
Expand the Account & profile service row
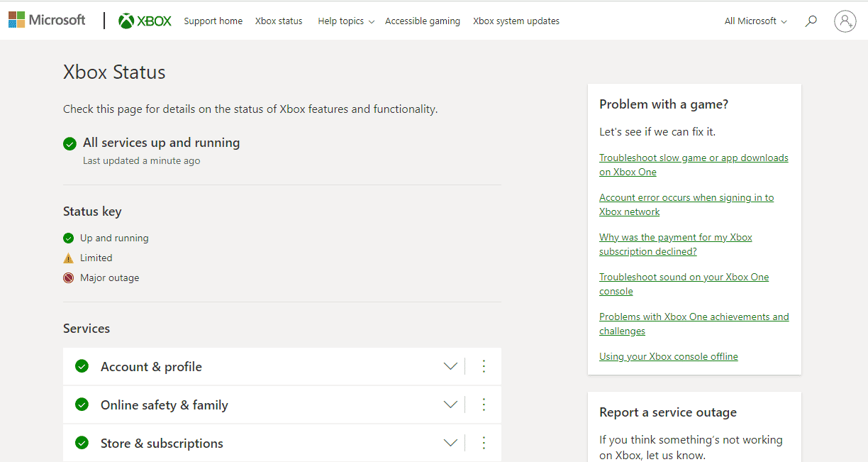[450, 366]
